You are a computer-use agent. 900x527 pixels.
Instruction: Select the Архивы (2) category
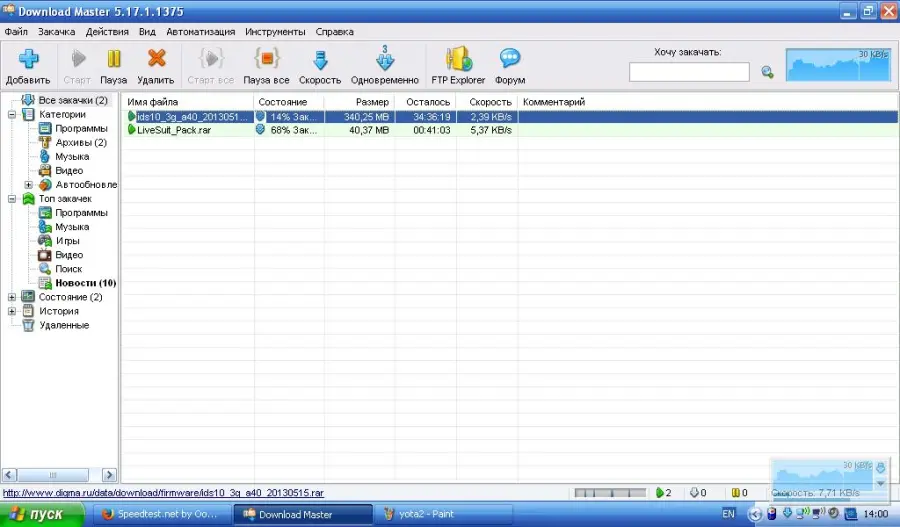click(80, 142)
